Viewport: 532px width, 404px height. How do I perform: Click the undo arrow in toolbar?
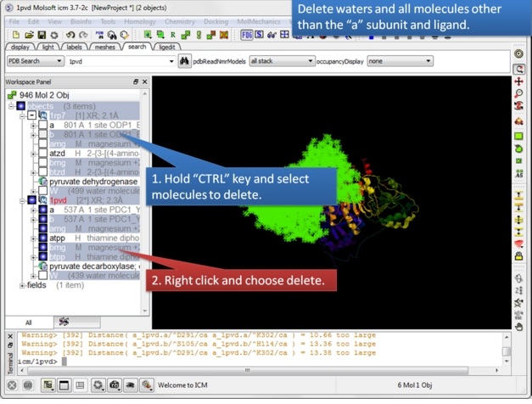tap(70, 35)
